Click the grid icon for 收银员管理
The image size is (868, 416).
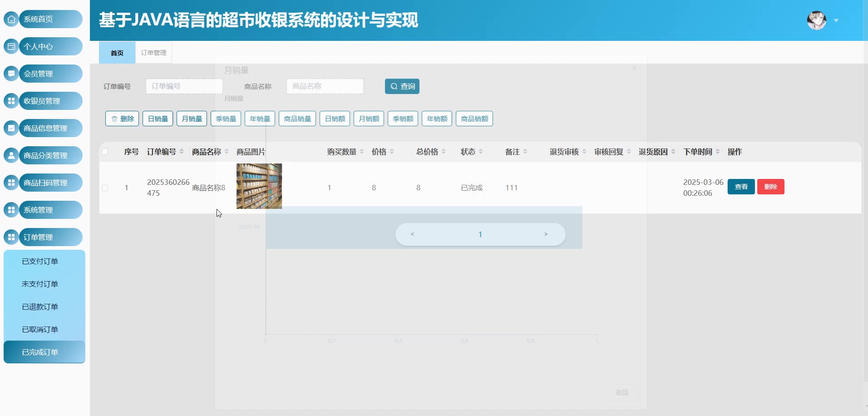[11, 101]
